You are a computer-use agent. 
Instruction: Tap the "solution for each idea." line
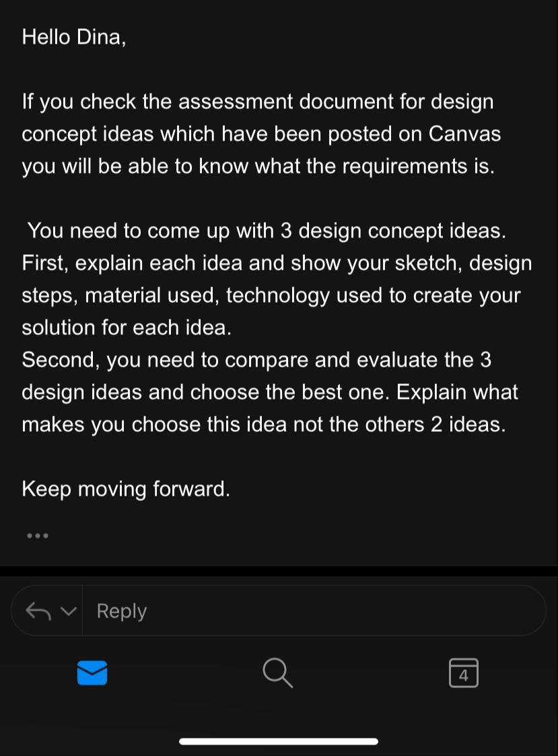[127, 328]
